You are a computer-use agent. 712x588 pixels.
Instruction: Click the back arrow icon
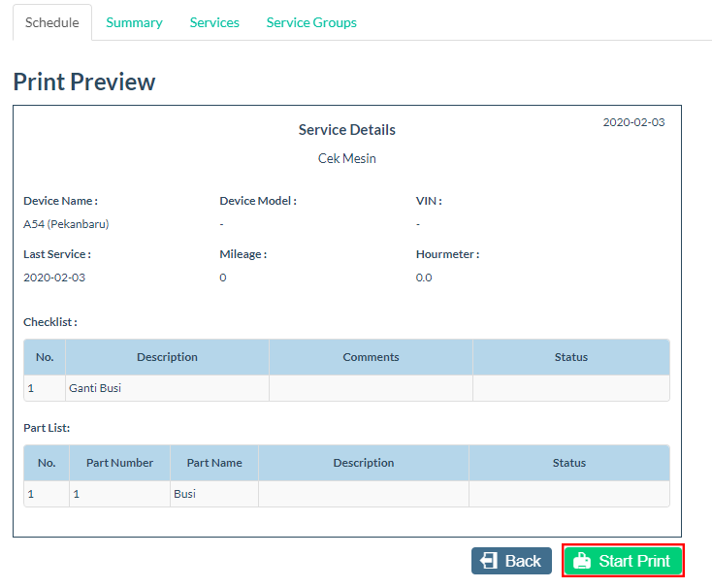(489, 562)
